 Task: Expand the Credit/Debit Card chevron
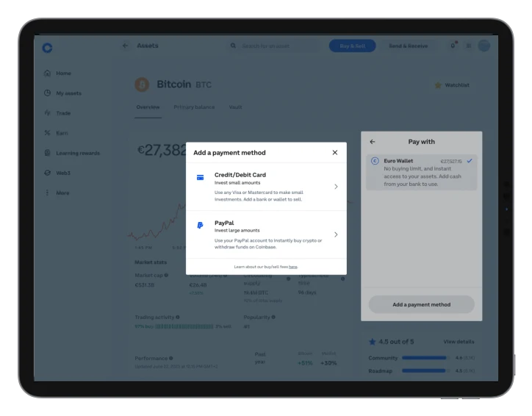coord(336,187)
